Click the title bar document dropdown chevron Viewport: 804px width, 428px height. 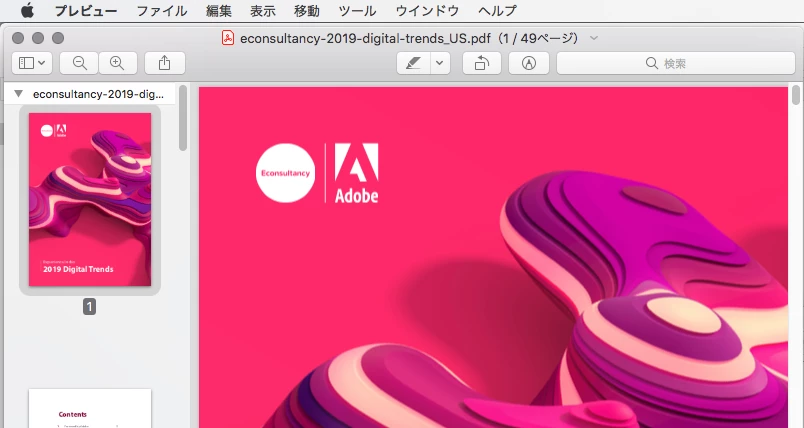(594, 38)
